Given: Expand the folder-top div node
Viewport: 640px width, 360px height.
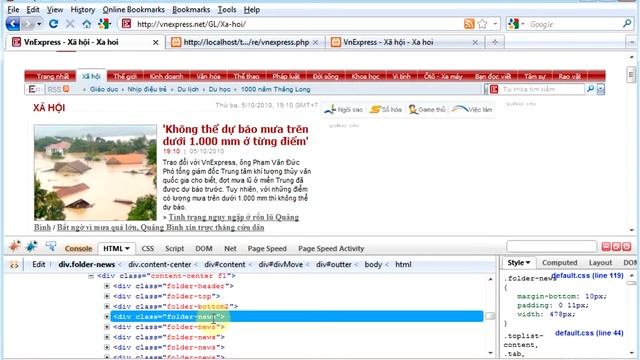Looking at the screenshot, I should point(107,296).
